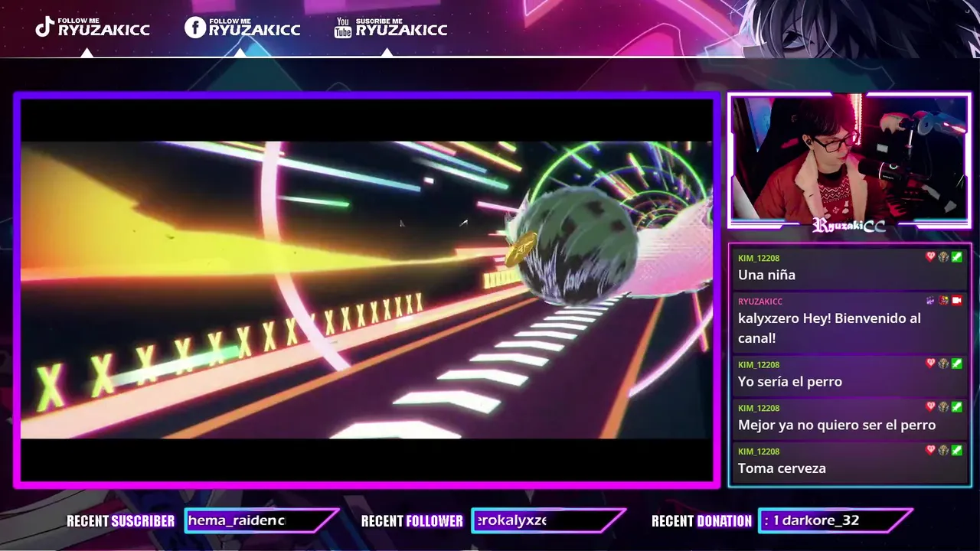
Task: Click the "kalyxzero Hey! Bienvenido al canal!" message
Action: 829,328
